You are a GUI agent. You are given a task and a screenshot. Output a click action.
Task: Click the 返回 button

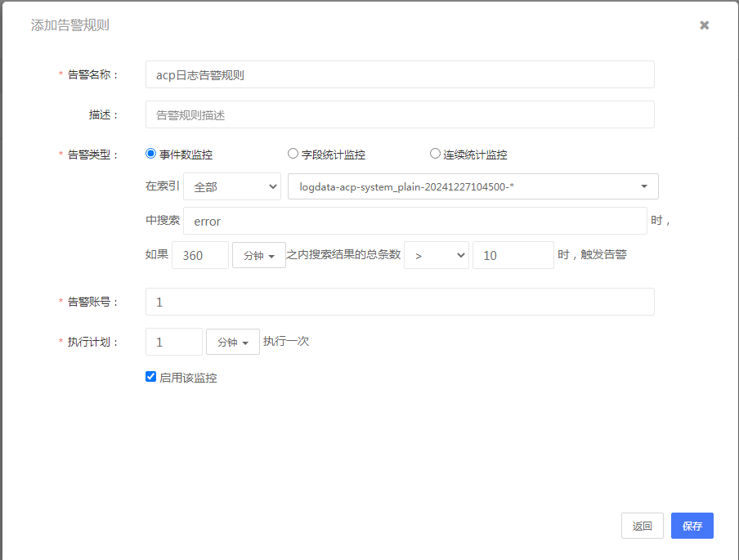pos(642,526)
